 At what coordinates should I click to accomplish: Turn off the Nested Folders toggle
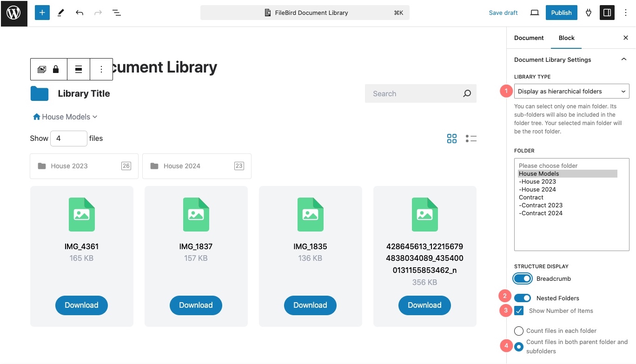click(523, 298)
